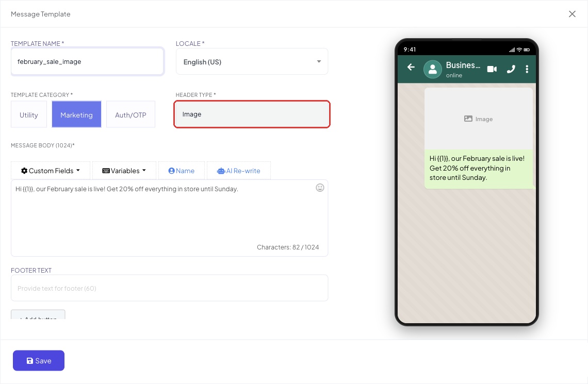Select the Utility template category

(x=29, y=114)
